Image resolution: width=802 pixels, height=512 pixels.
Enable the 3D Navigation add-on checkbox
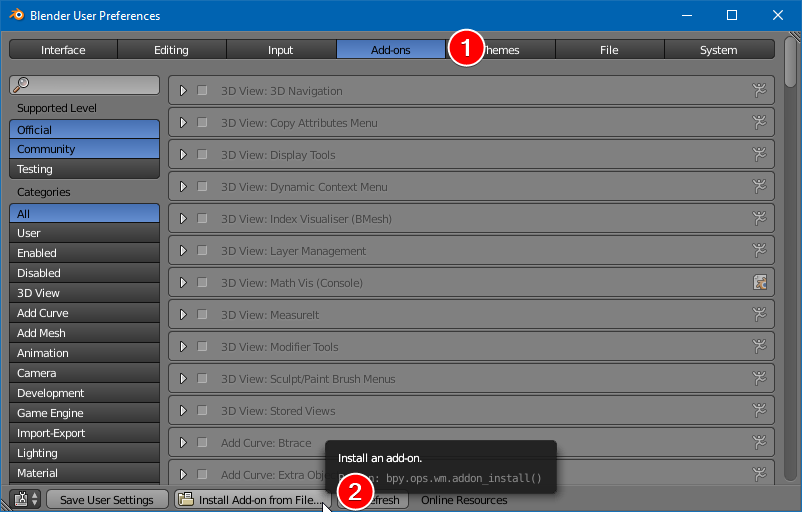click(x=202, y=91)
